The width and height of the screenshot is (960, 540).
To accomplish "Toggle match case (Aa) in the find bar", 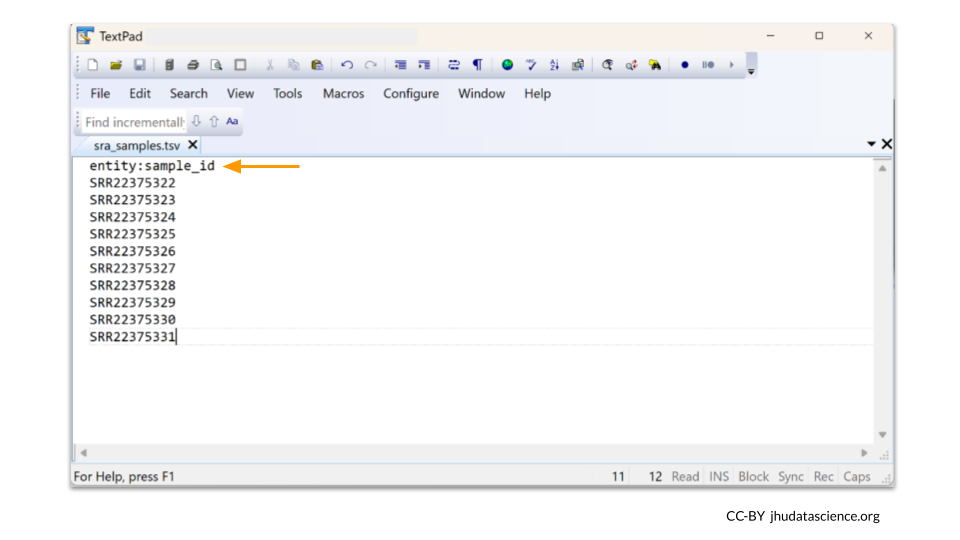I will click(x=232, y=121).
